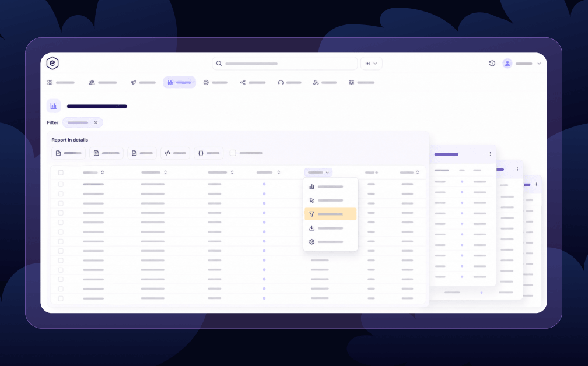588x366 pixels.
Task: Sort by the first table column arrows
Action: click(103, 173)
